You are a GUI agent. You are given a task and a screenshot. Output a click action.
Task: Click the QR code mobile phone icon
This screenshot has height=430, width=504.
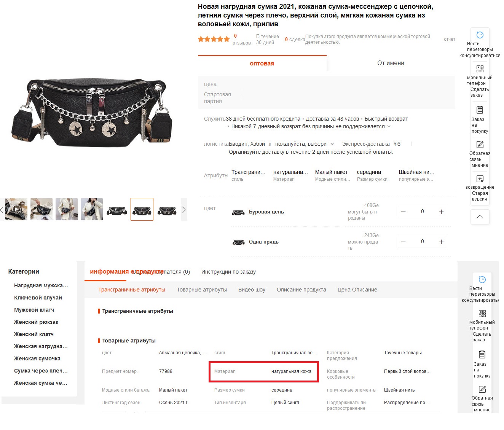pyautogui.click(x=480, y=69)
